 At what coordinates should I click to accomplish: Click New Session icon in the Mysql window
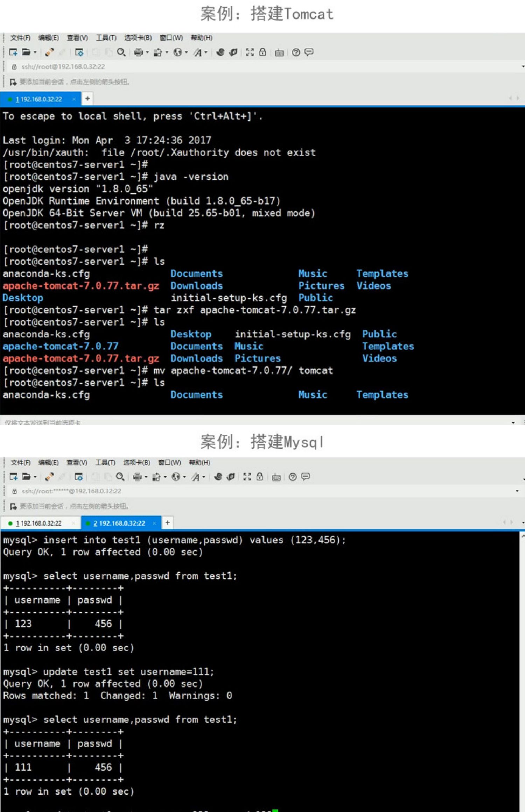click(x=13, y=477)
